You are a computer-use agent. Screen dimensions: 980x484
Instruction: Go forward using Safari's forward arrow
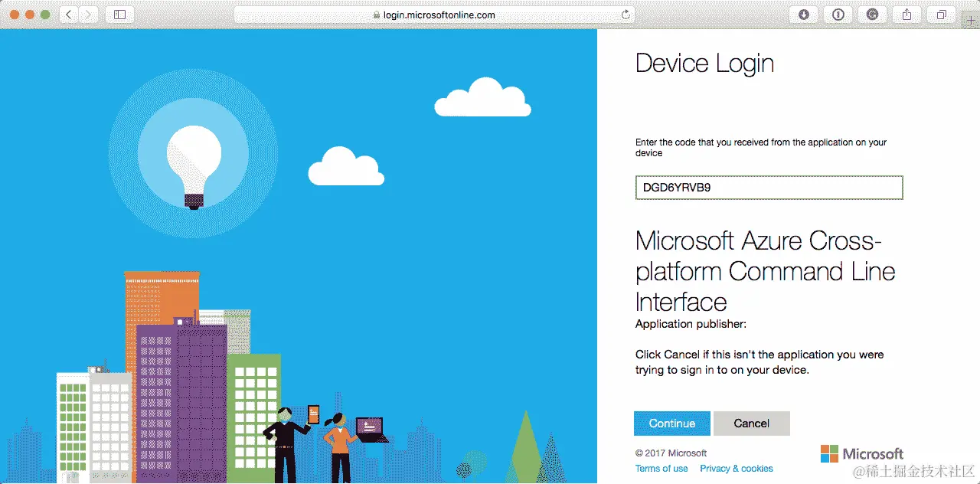(x=89, y=15)
